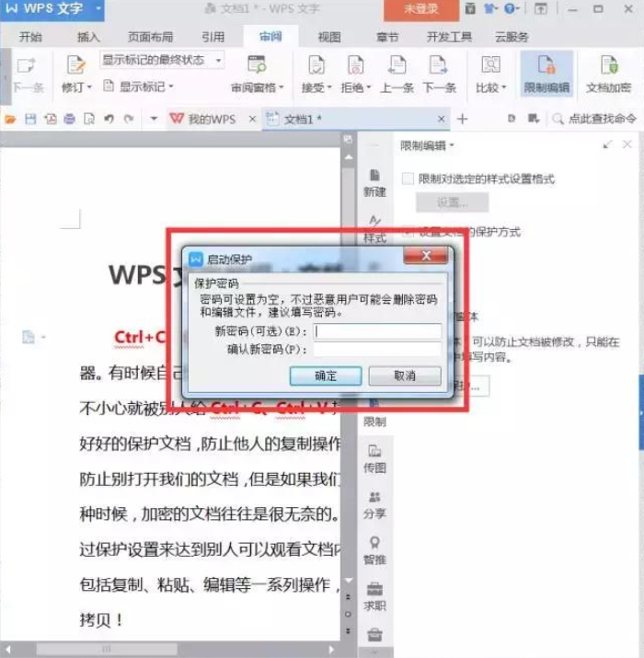Click the print preview icon in quick toolbar

pos(89,120)
